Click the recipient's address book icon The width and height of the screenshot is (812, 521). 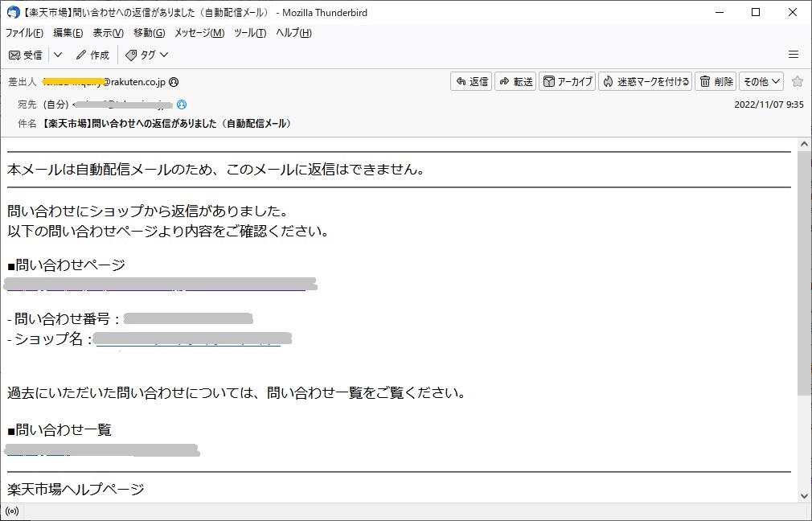pos(182,105)
